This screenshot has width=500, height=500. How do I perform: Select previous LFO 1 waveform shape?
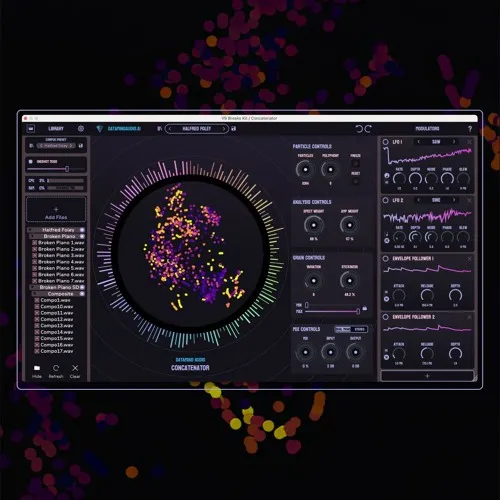[419, 142]
